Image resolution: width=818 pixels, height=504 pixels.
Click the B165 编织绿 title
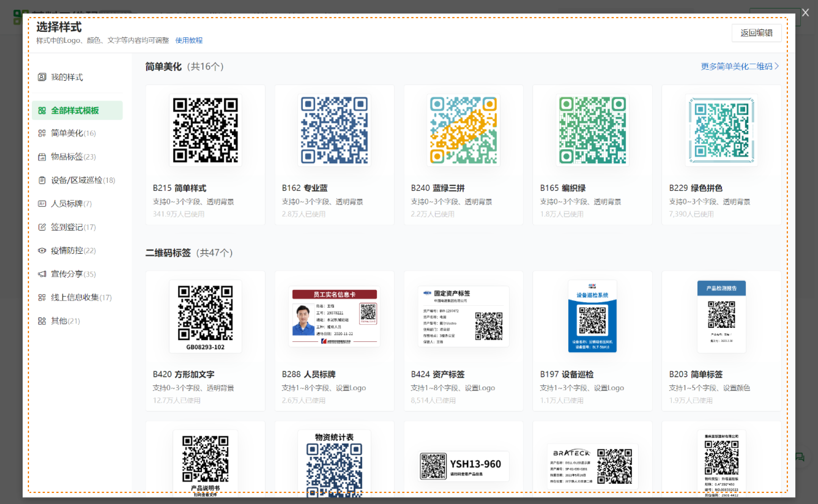tap(563, 188)
